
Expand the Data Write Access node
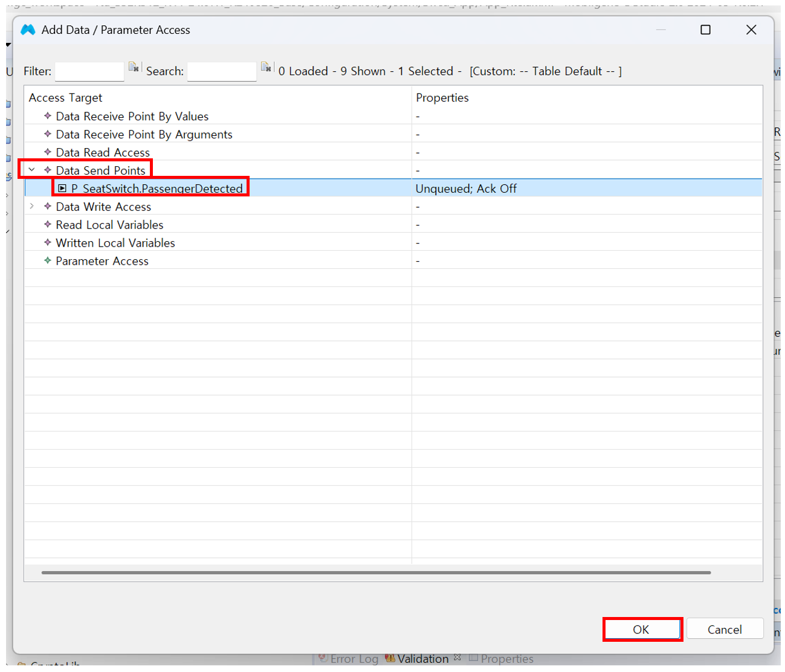(x=32, y=206)
